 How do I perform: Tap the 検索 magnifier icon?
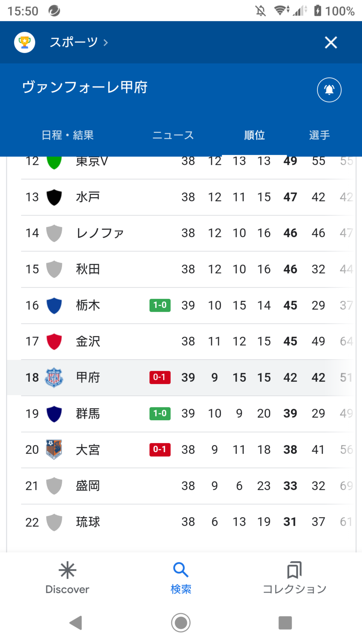pos(181,570)
